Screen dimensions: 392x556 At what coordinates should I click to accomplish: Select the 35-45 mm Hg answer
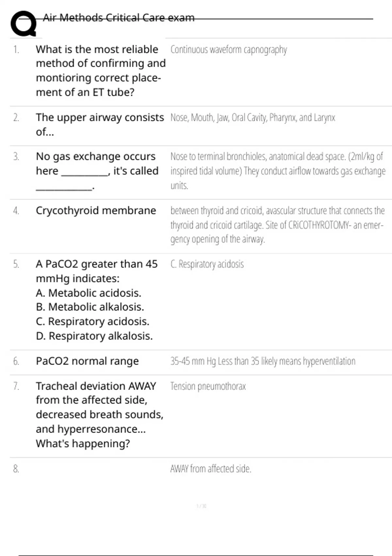[x=263, y=361]
